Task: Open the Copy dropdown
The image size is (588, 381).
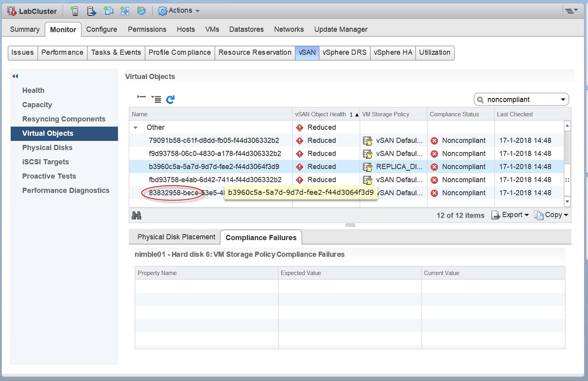Action: pos(551,215)
